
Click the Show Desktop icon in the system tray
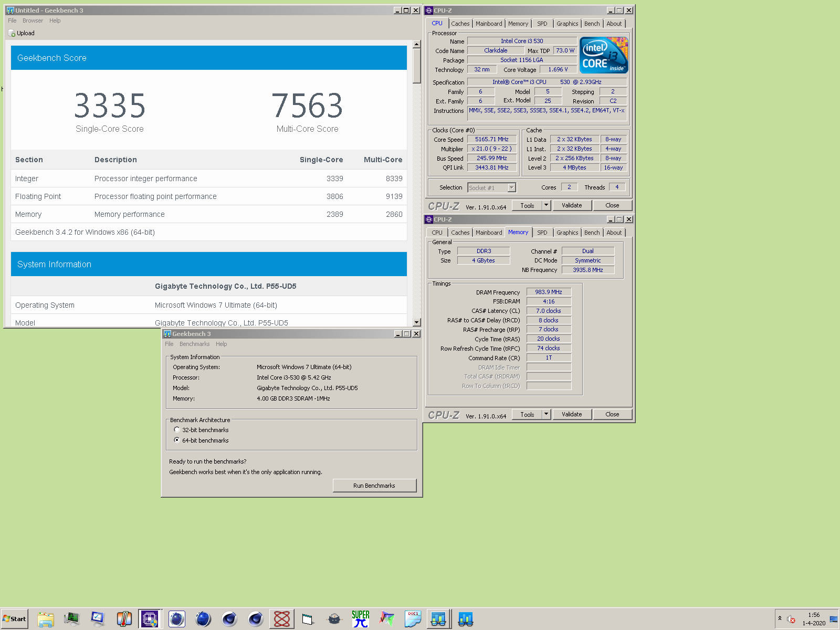pos(834,619)
